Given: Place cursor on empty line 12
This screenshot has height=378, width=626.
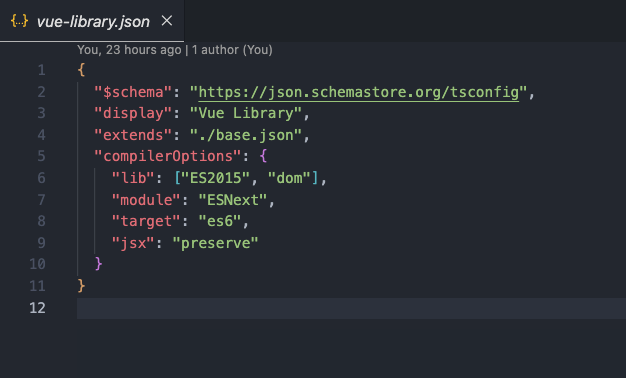Looking at the screenshot, I should (351, 308).
